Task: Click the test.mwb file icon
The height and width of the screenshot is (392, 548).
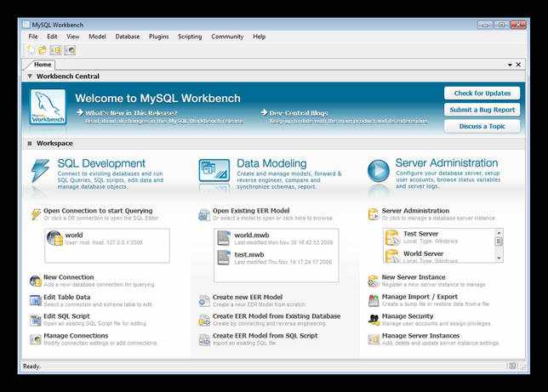Action: click(224, 258)
